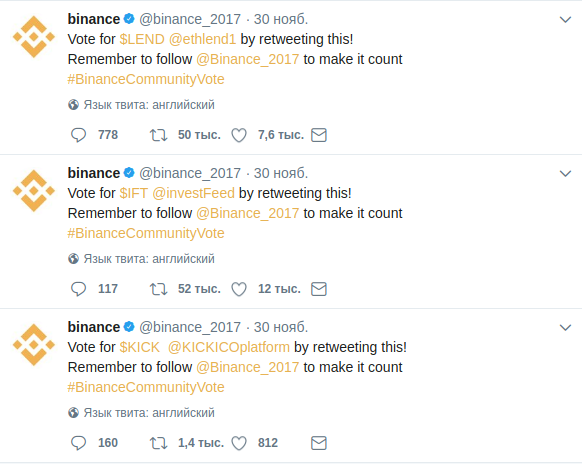Follow the @KICKICOplatform mention link
Image resolution: width=582 pixels, height=464 pixels.
click(229, 347)
